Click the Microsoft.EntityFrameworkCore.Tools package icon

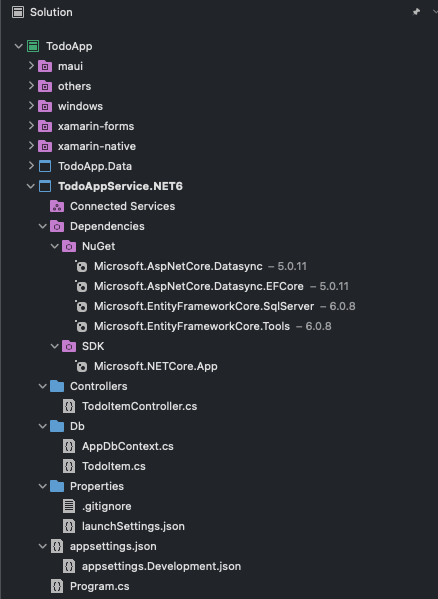tap(81, 326)
